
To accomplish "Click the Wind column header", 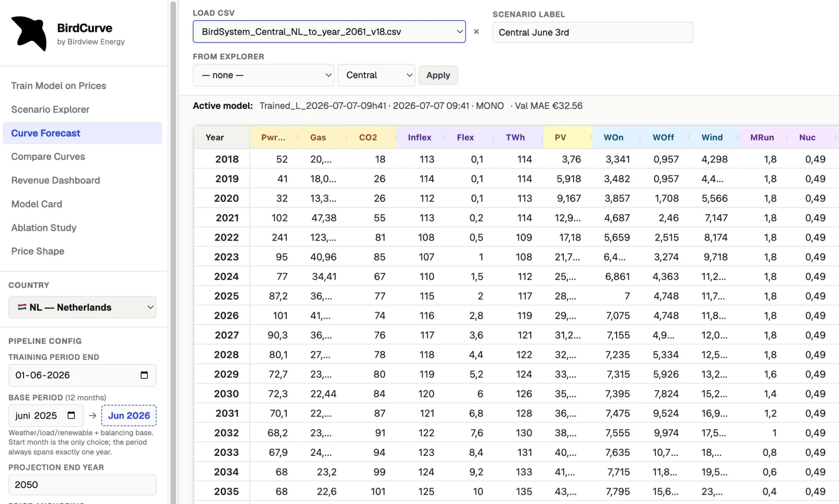I will click(x=715, y=137).
